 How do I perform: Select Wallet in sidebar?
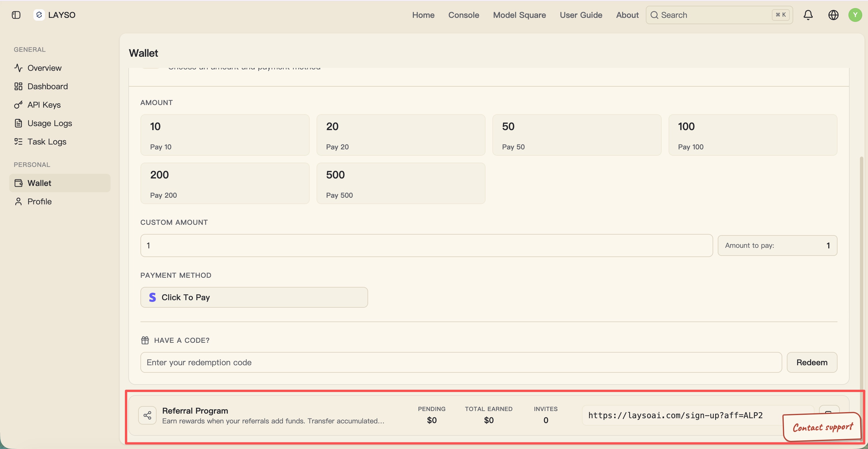coord(60,183)
